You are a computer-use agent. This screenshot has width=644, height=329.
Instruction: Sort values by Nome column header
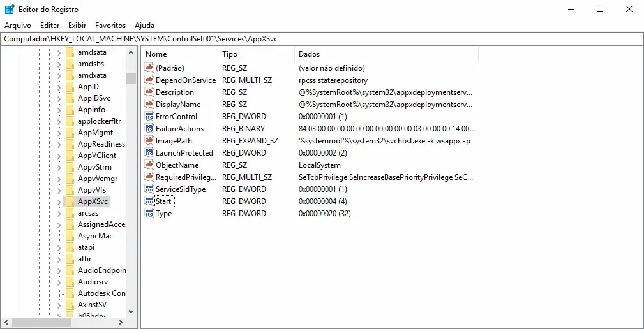(180, 54)
